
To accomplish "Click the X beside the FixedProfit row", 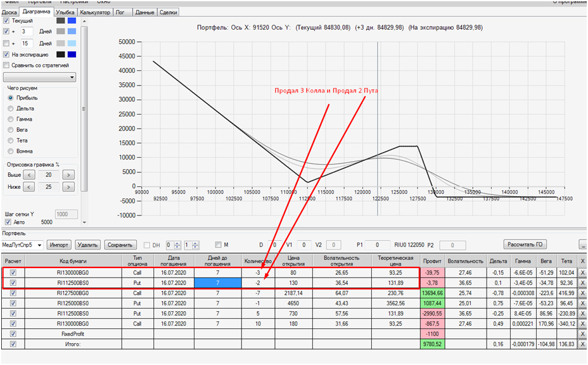I will (x=582, y=334).
